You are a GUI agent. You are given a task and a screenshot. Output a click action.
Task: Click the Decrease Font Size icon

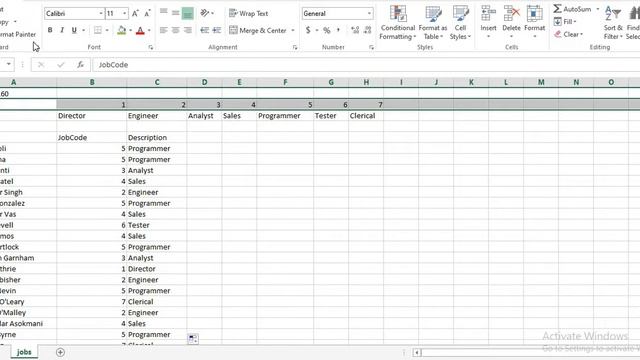click(x=147, y=13)
